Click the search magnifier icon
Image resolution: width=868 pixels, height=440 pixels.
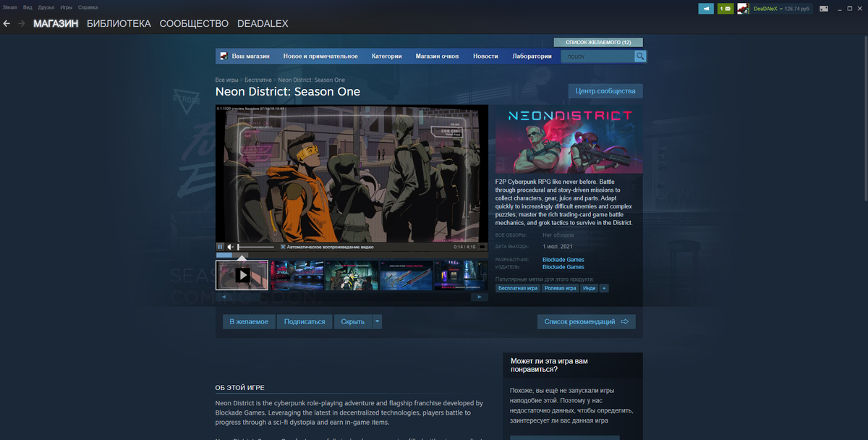[x=640, y=56]
